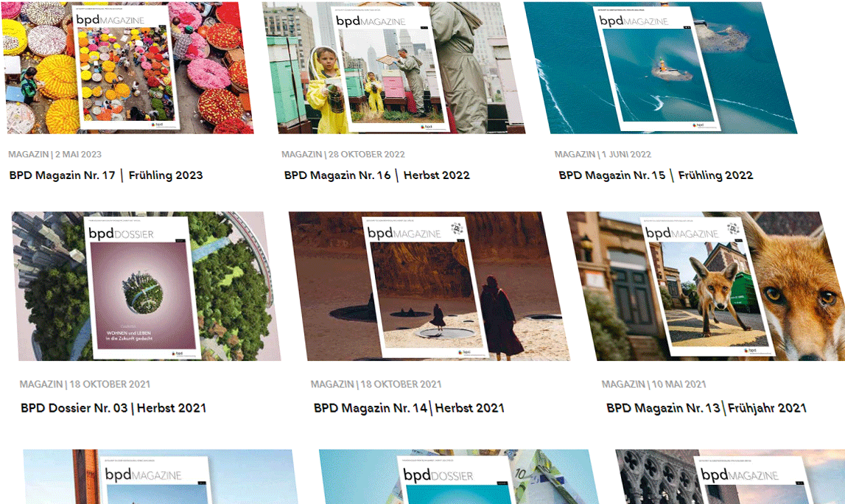Click date text above BPD Dossier Nr. 03
This screenshot has height=504, width=845.
click(x=85, y=385)
